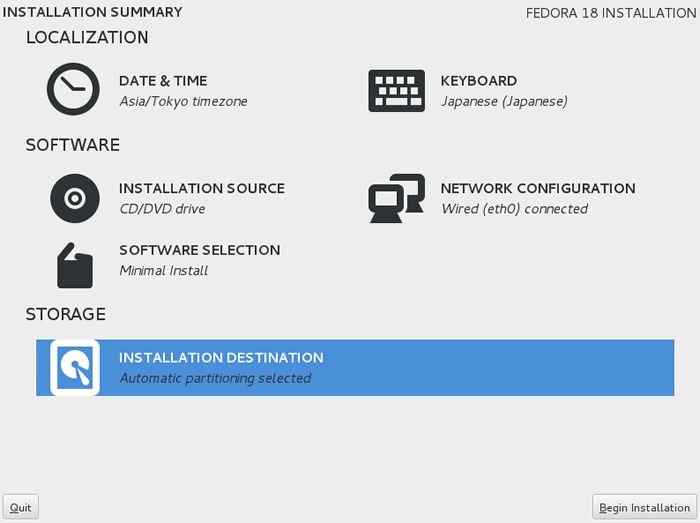Open NETWORK CONFIGURATION heading
This screenshot has height=523, width=700.
(x=538, y=188)
